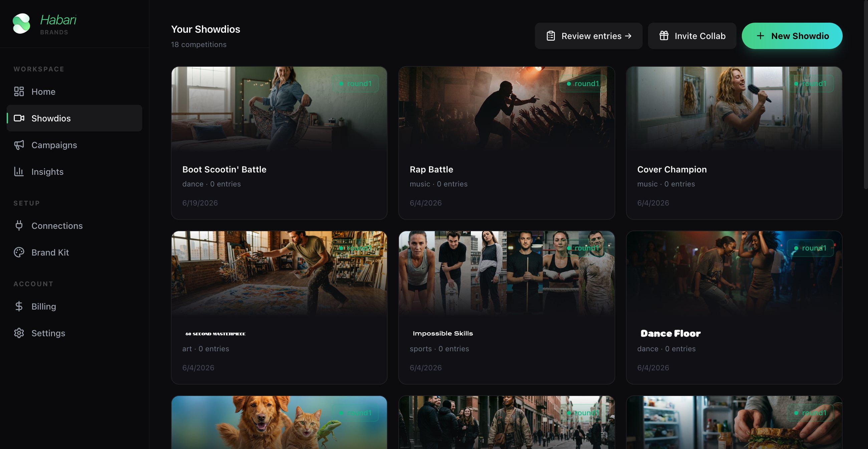Create a New Showdio

pyautogui.click(x=792, y=36)
